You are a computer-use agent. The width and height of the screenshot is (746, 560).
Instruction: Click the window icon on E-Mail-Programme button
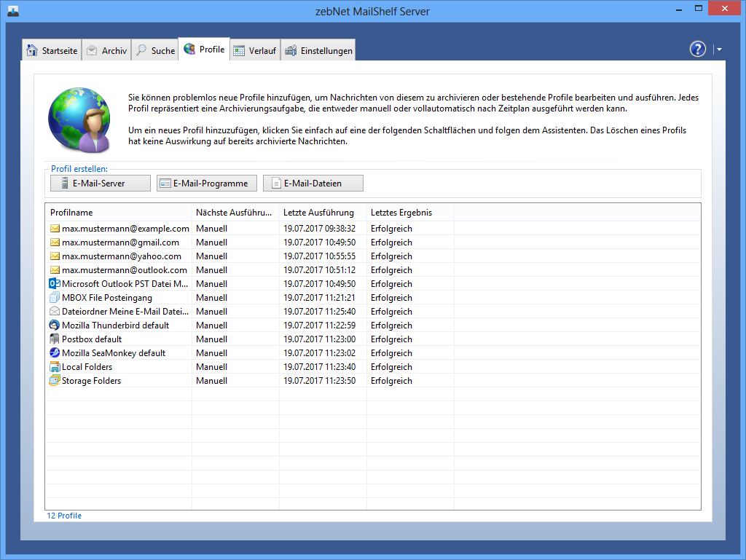click(x=165, y=183)
